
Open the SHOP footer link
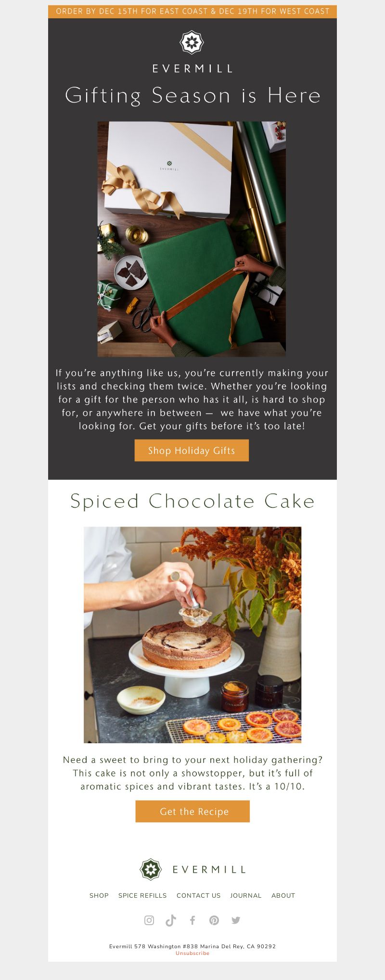(x=99, y=895)
